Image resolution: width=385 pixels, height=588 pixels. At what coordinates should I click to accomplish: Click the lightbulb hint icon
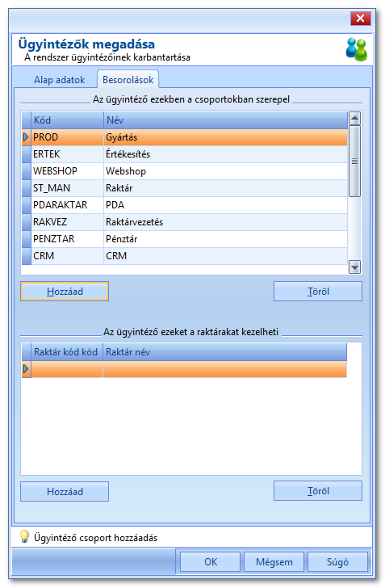pyautogui.click(x=24, y=536)
